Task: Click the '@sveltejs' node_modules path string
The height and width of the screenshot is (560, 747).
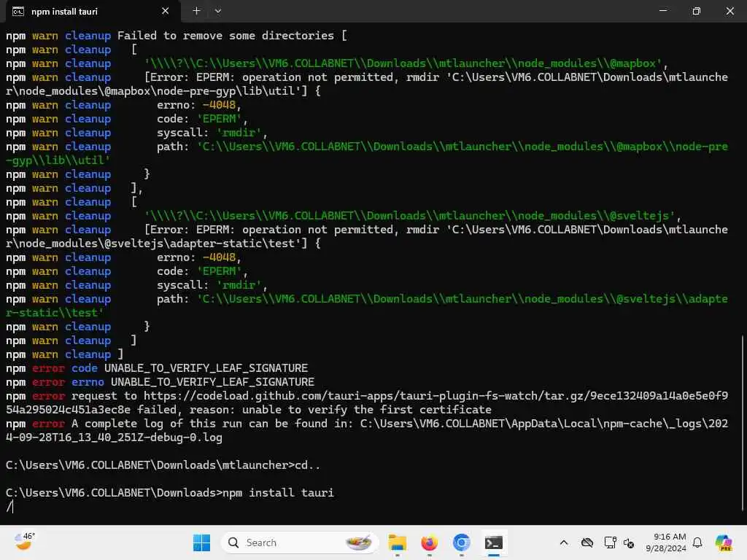Action: tap(410, 216)
